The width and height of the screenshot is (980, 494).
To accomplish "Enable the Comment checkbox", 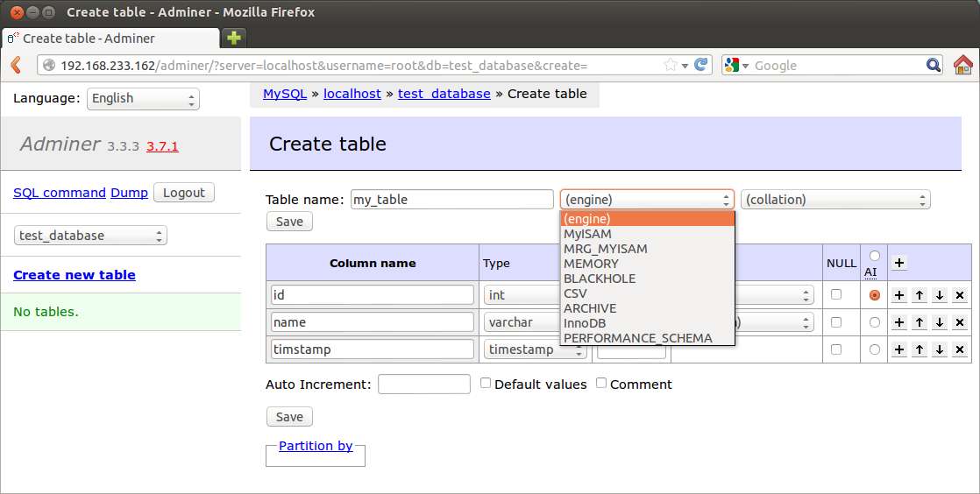I will 601,383.
